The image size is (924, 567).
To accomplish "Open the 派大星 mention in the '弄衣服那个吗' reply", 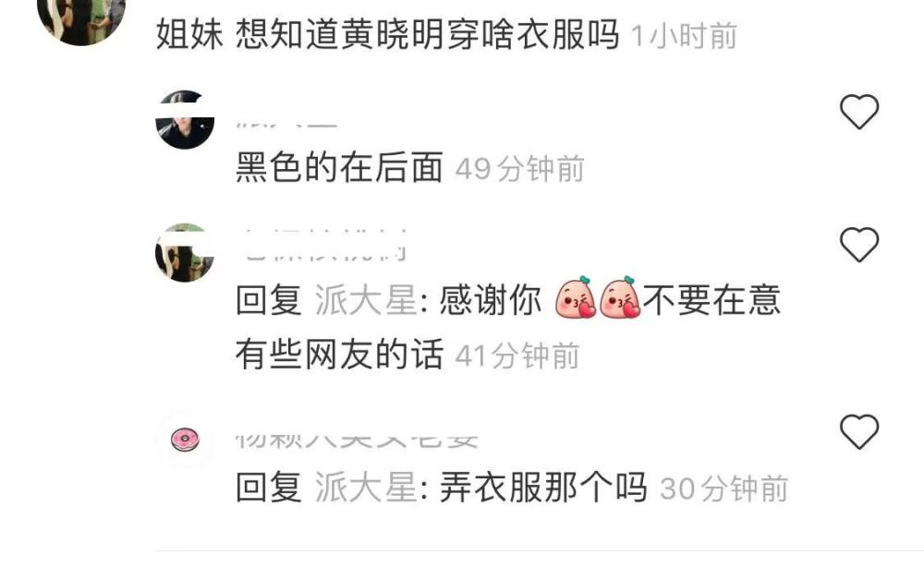I will [366, 488].
